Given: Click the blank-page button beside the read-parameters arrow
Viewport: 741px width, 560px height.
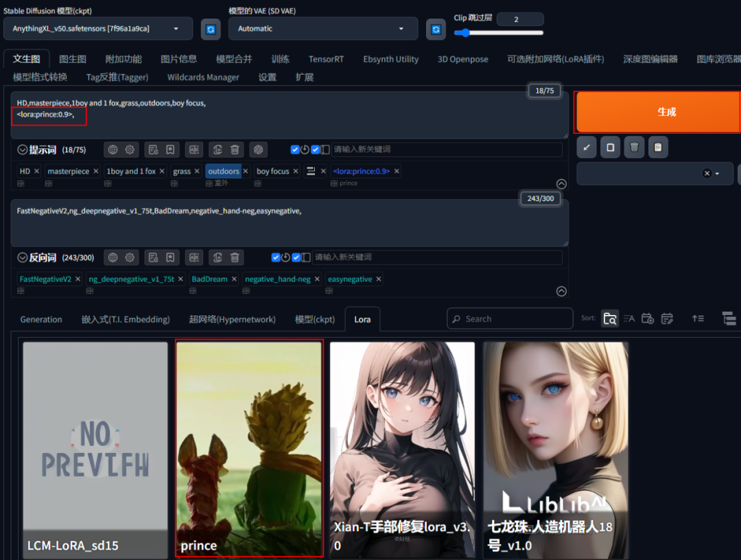Looking at the screenshot, I should pos(610,148).
